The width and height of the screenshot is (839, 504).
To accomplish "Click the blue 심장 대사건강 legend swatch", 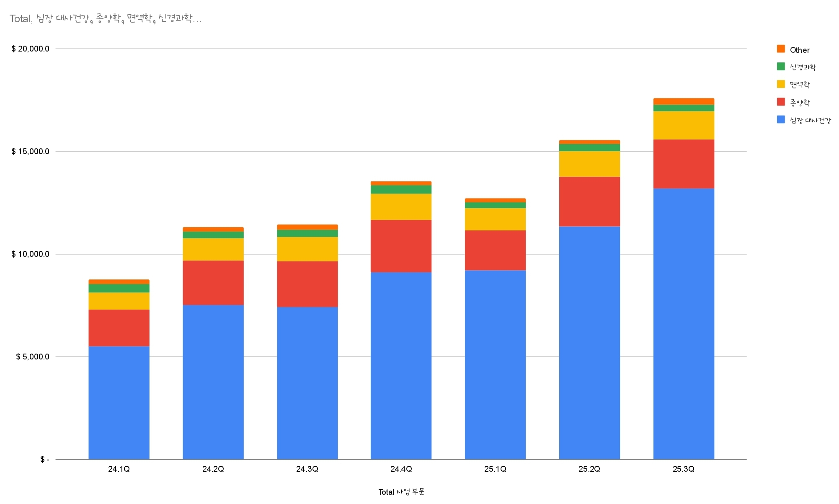I will (x=781, y=119).
